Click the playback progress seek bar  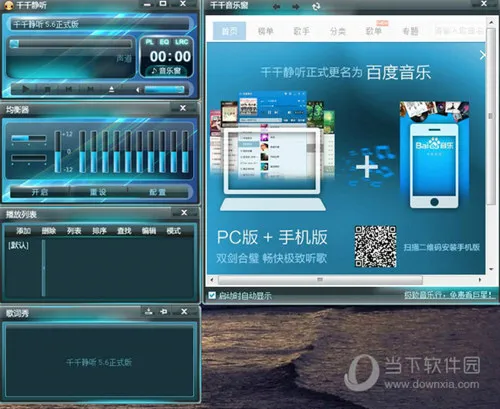point(71,44)
